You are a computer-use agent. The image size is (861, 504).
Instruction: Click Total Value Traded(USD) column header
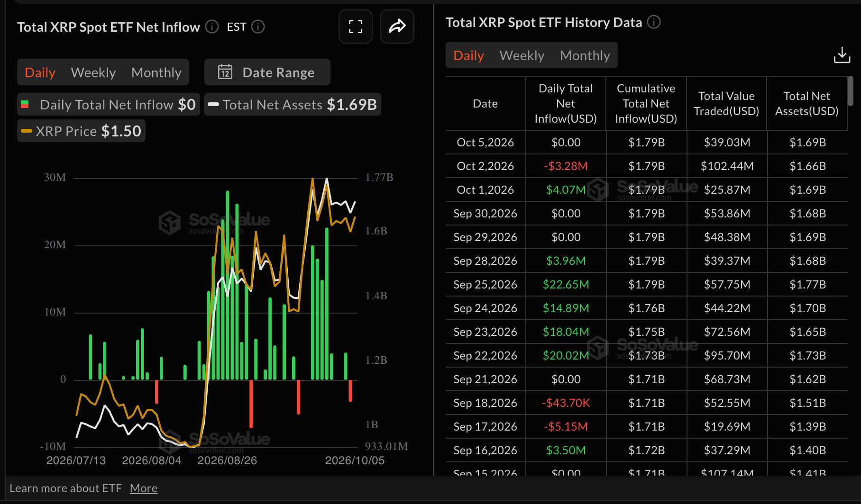coord(727,103)
